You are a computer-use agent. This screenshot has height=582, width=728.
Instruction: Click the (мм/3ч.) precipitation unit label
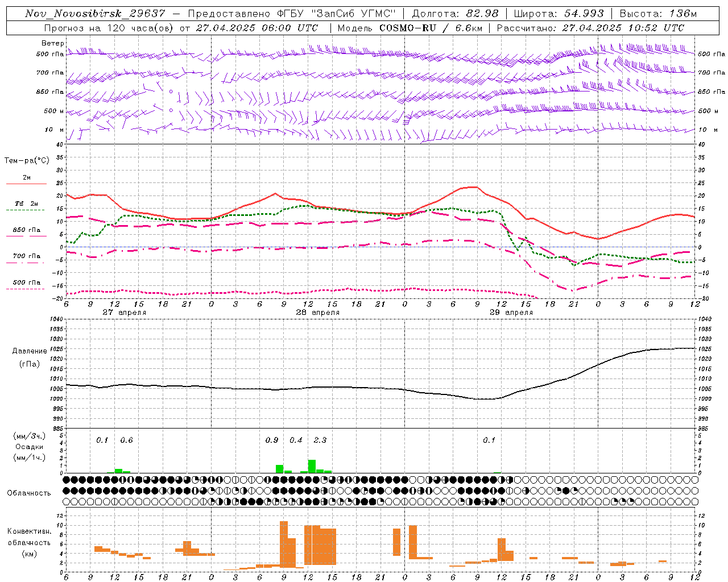(30, 436)
